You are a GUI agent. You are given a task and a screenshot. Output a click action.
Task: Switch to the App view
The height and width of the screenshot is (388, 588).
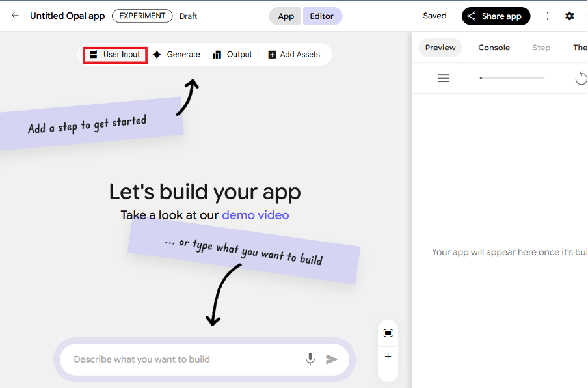[286, 16]
